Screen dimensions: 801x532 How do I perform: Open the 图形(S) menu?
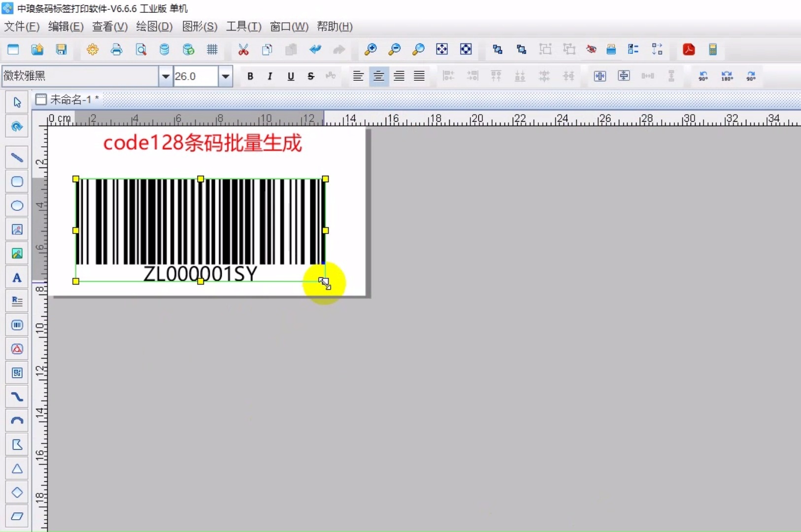(200, 27)
